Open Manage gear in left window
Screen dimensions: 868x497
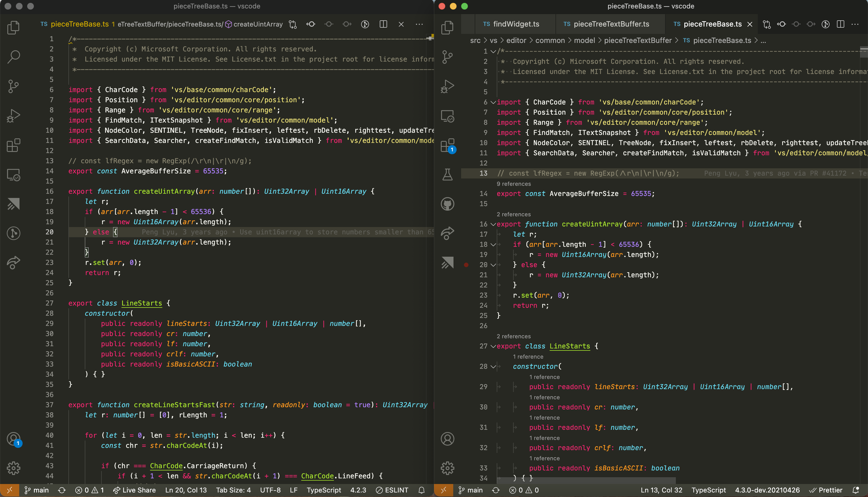(x=13, y=468)
